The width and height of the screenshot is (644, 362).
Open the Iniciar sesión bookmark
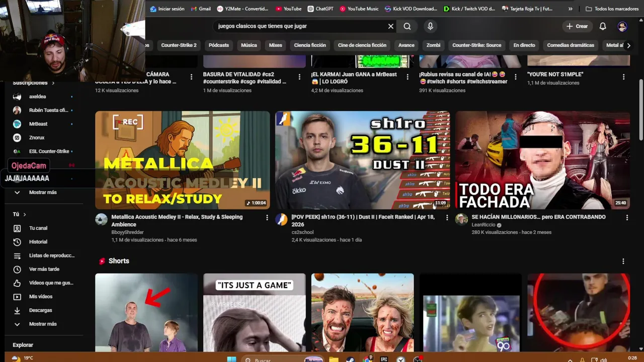pyautogui.click(x=167, y=9)
